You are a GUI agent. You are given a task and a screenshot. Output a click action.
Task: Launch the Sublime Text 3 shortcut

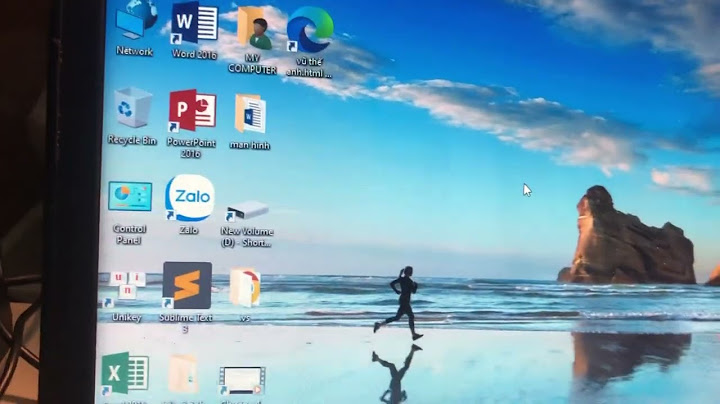pos(187,285)
